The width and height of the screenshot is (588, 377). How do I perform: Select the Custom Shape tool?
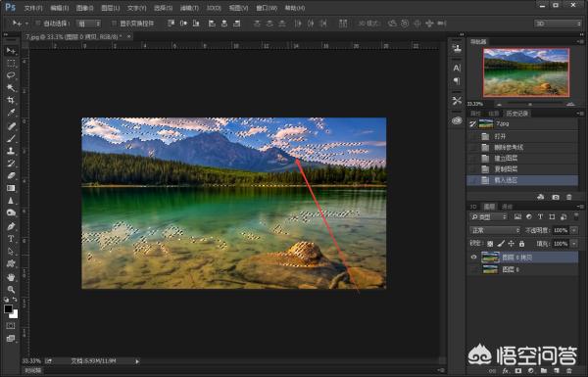click(x=11, y=263)
